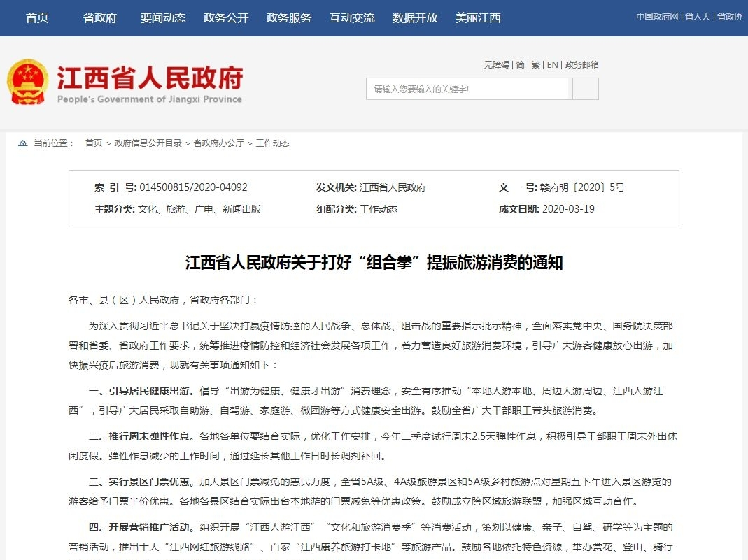The width and height of the screenshot is (748, 560).
Task: Visit the 美丽江西 navigation item
Action: click(477, 17)
